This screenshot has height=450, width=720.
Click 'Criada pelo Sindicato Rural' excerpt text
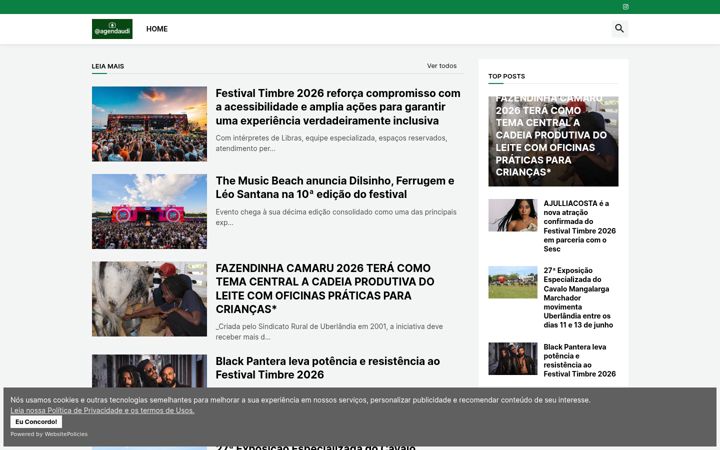click(329, 332)
